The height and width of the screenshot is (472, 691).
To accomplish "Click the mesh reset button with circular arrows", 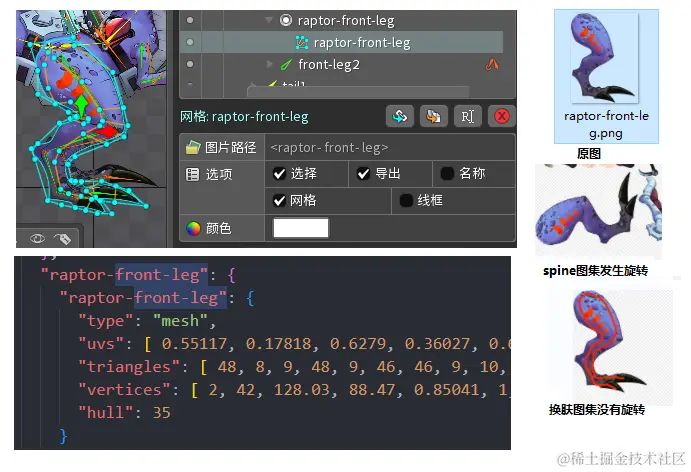I will 400,116.
